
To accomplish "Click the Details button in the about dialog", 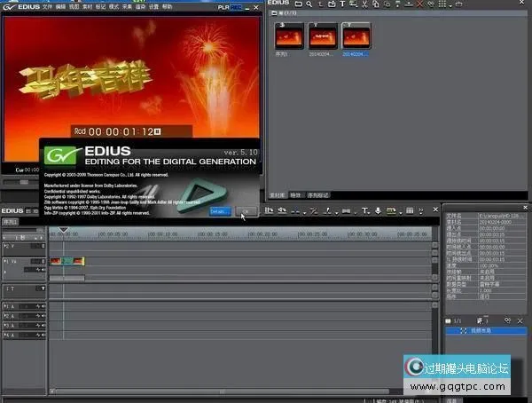I will click(220, 211).
